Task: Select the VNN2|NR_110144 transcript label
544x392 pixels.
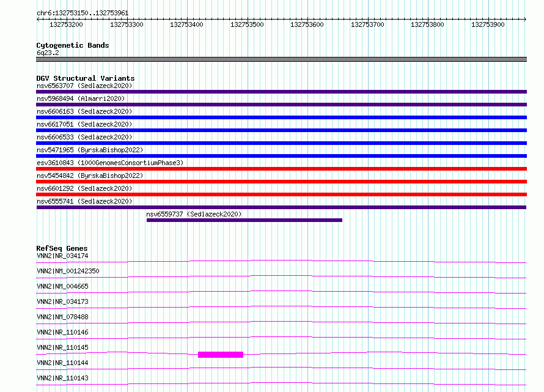Action: click(62, 363)
